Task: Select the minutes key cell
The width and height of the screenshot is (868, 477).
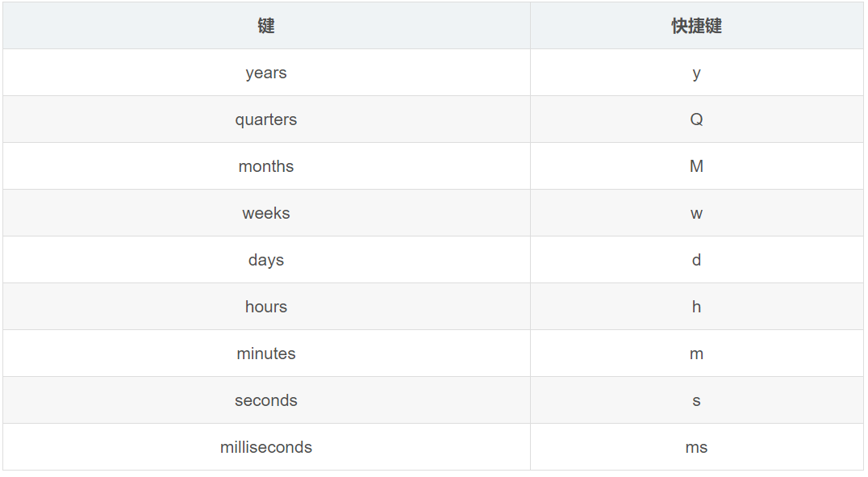Action: pos(266,354)
